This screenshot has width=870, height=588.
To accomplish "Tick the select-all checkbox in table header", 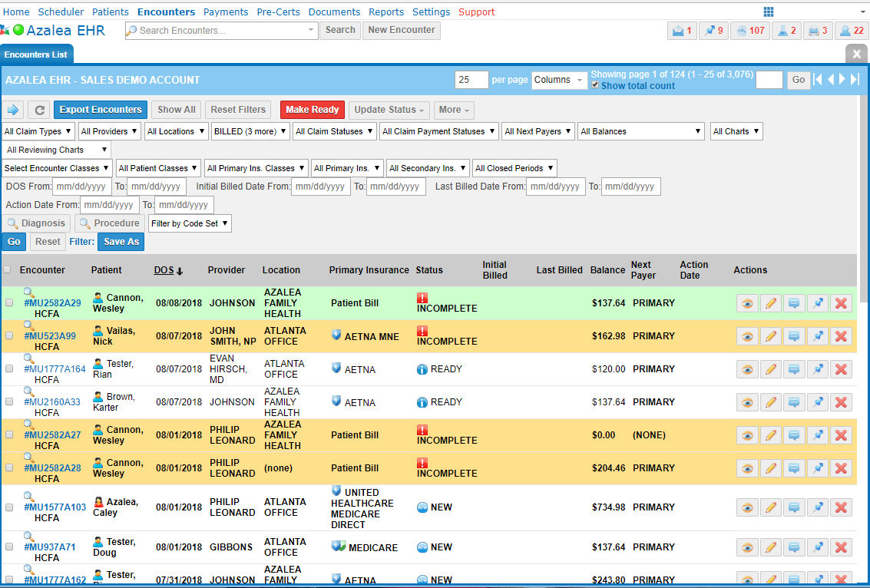I will point(8,270).
